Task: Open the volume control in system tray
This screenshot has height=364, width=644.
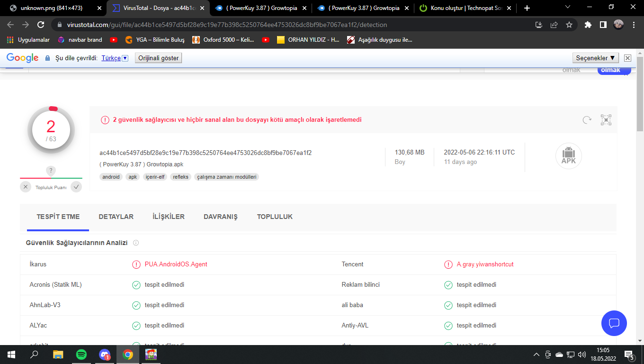Action: [582, 355]
